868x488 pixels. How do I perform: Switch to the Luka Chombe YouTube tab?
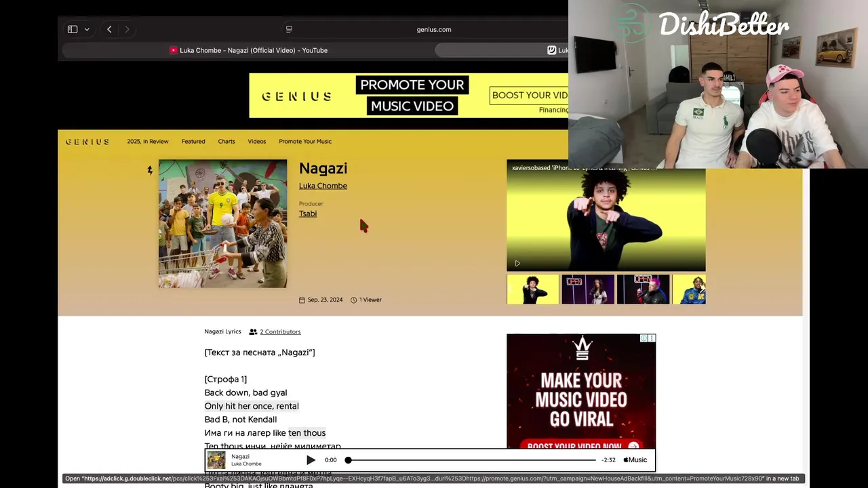point(248,50)
